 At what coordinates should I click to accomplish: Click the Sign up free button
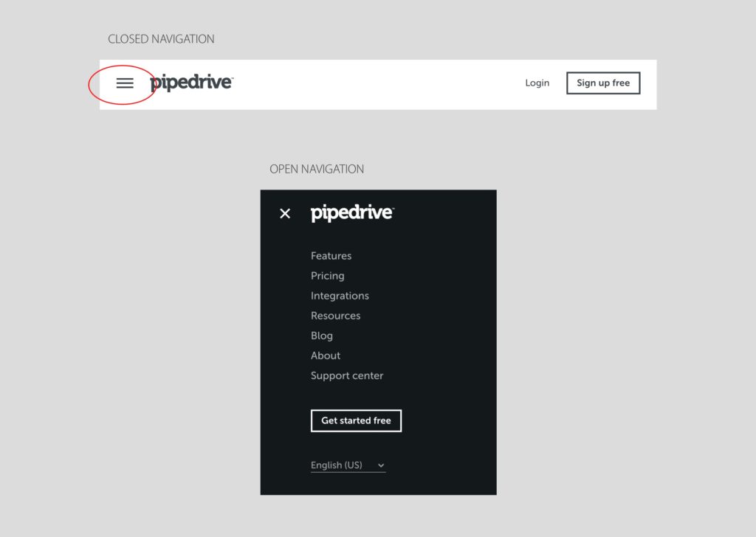tap(603, 83)
